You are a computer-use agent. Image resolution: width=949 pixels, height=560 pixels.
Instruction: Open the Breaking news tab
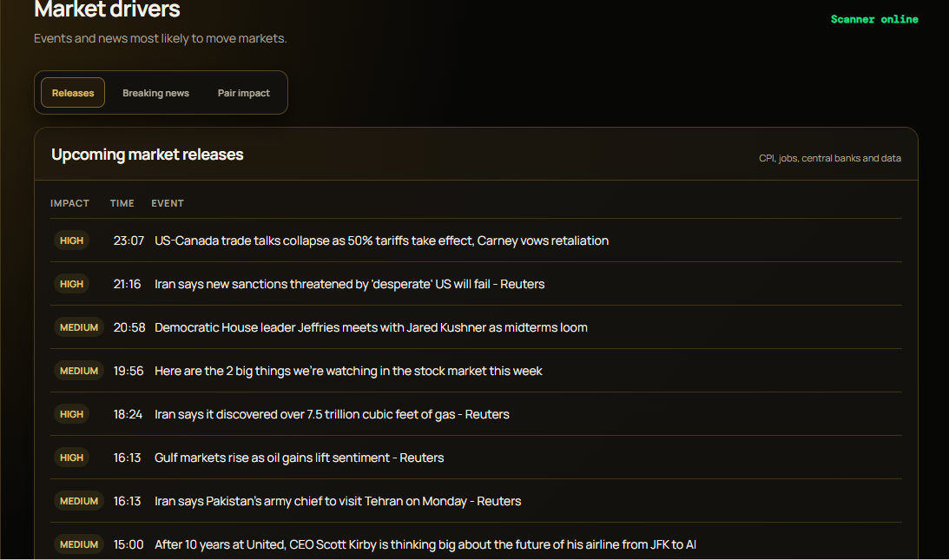[155, 93]
